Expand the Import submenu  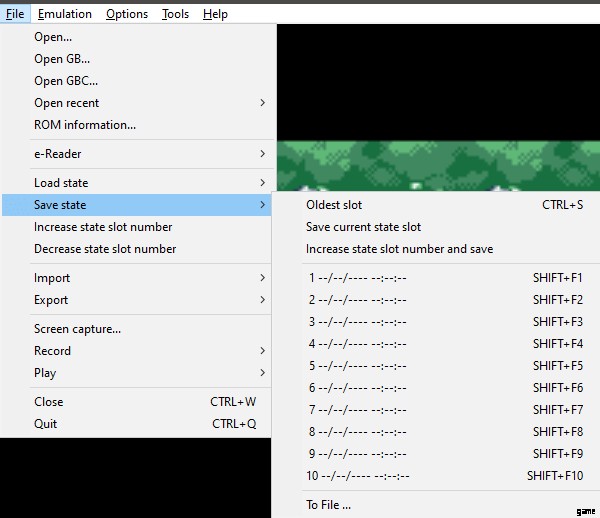52,278
